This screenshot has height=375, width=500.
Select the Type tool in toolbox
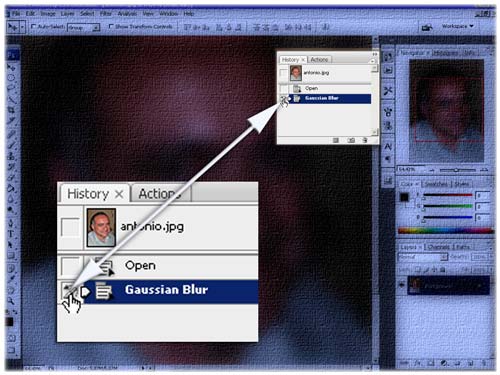[11, 234]
